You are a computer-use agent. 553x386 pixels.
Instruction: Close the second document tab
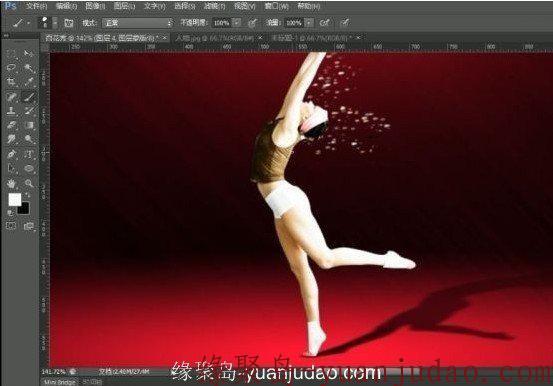260,37
